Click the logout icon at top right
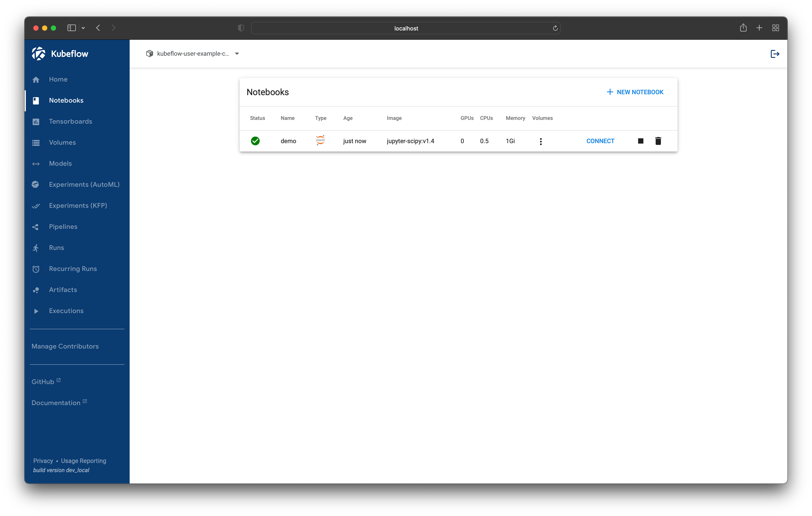This screenshot has height=516, width=812. tap(775, 53)
